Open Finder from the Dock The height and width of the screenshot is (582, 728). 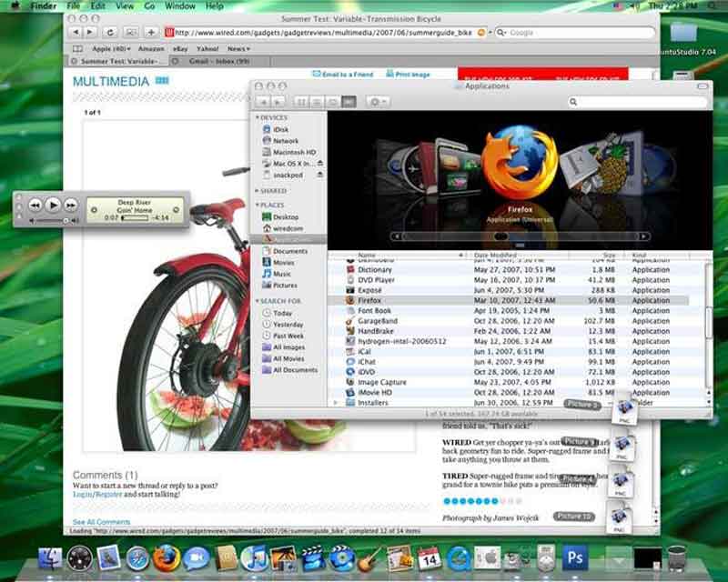(x=50, y=557)
